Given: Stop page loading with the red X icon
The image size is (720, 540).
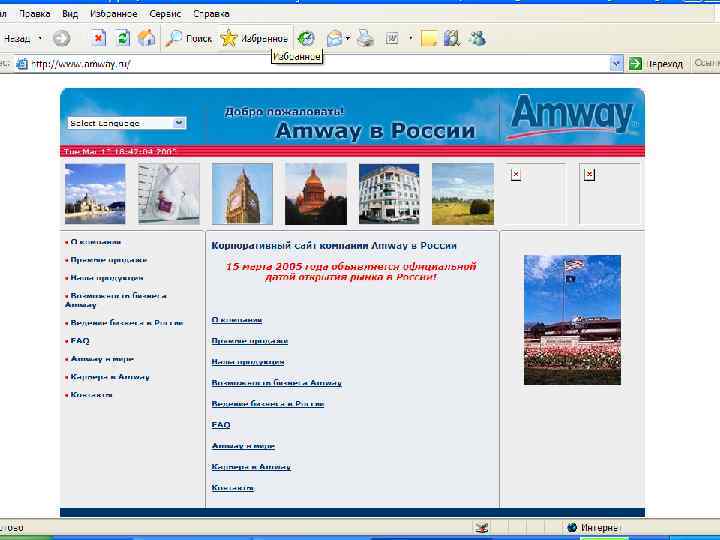Looking at the screenshot, I should [x=98, y=39].
